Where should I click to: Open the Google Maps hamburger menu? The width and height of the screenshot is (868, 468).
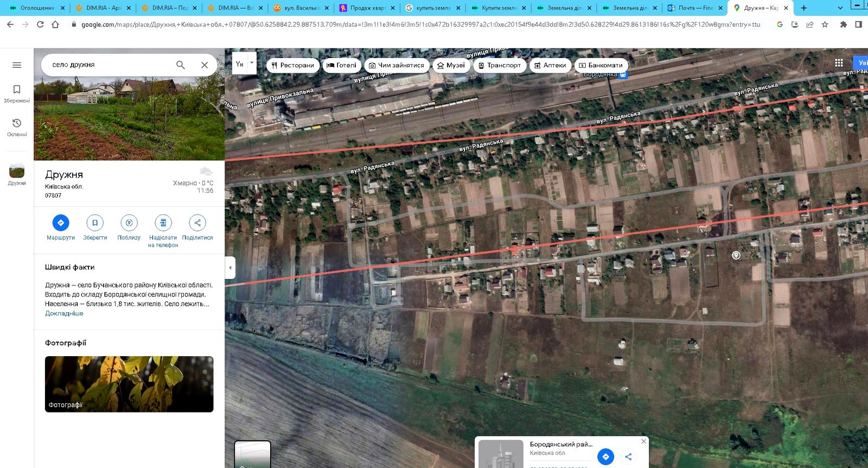(x=17, y=65)
